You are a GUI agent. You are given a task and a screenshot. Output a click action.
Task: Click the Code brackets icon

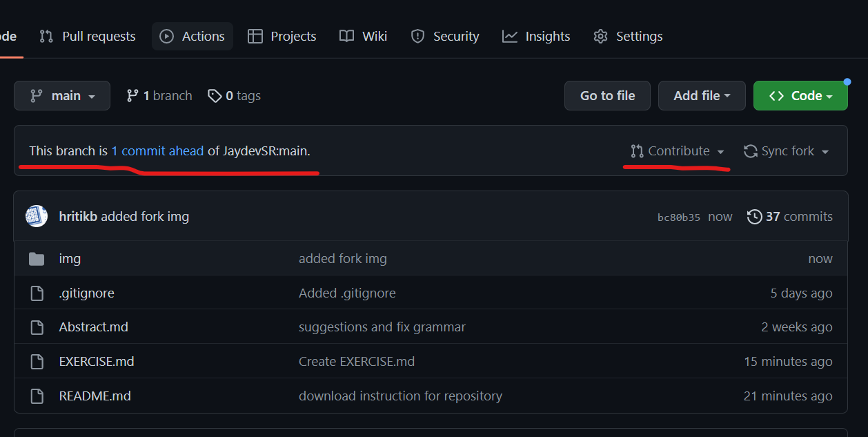[x=777, y=95]
